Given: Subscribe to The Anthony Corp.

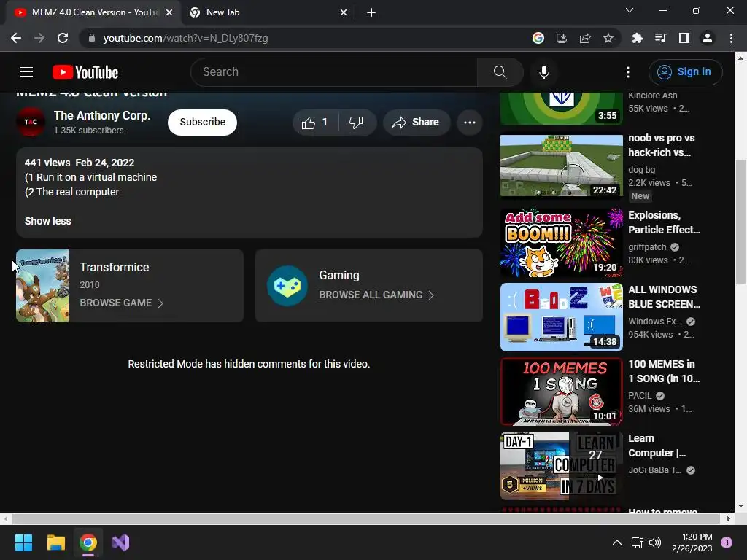Looking at the screenshot, I should pyautogui.click(x=203, y=122).
